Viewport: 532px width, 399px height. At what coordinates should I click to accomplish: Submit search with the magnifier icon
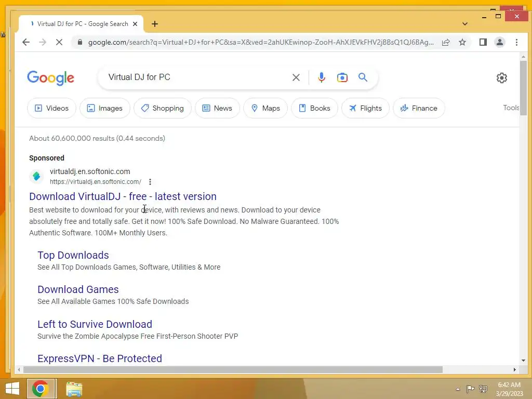tap(363, 77)
